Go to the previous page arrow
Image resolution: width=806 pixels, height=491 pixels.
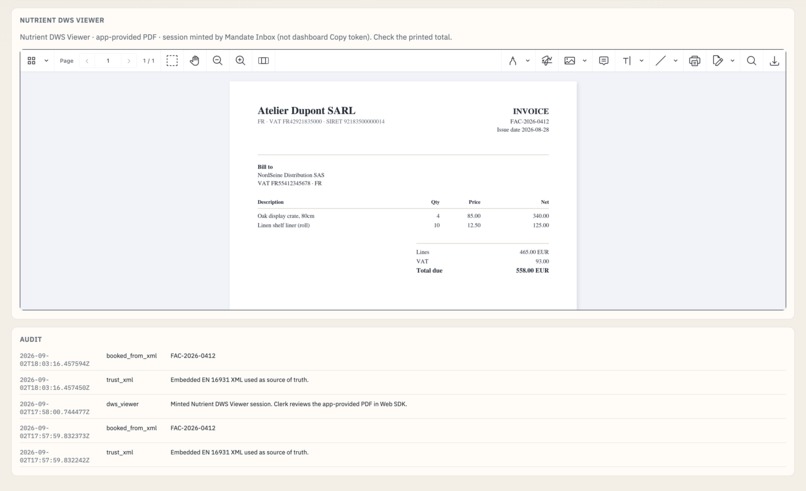(x=87, y=61)
